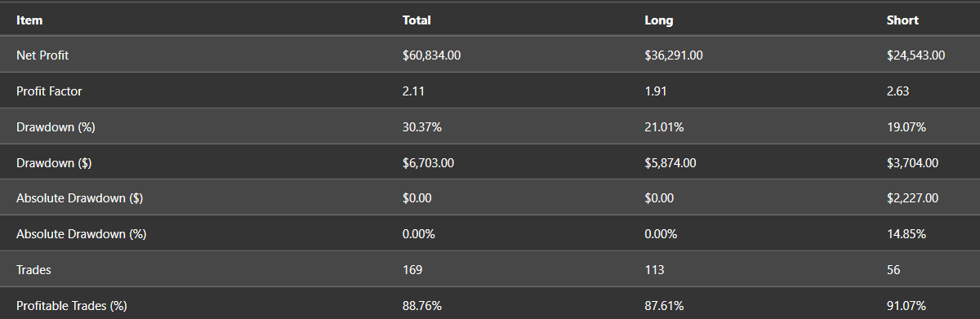Click short absolute drawdown $2,227.00
The width and height of the screenshot is (980, 319).
pyautogui.click(x=913, y=198)
